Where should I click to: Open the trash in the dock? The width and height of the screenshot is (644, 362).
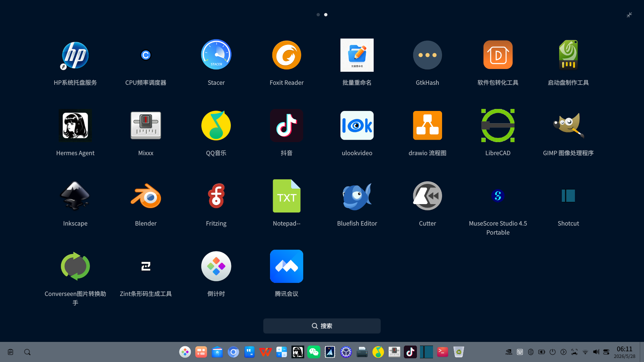[459, 352]
